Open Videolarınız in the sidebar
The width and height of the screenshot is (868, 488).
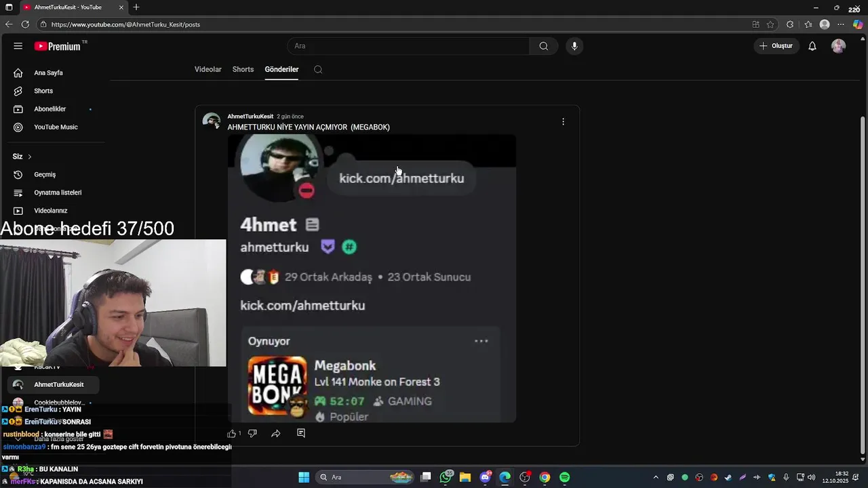(54, 211)
